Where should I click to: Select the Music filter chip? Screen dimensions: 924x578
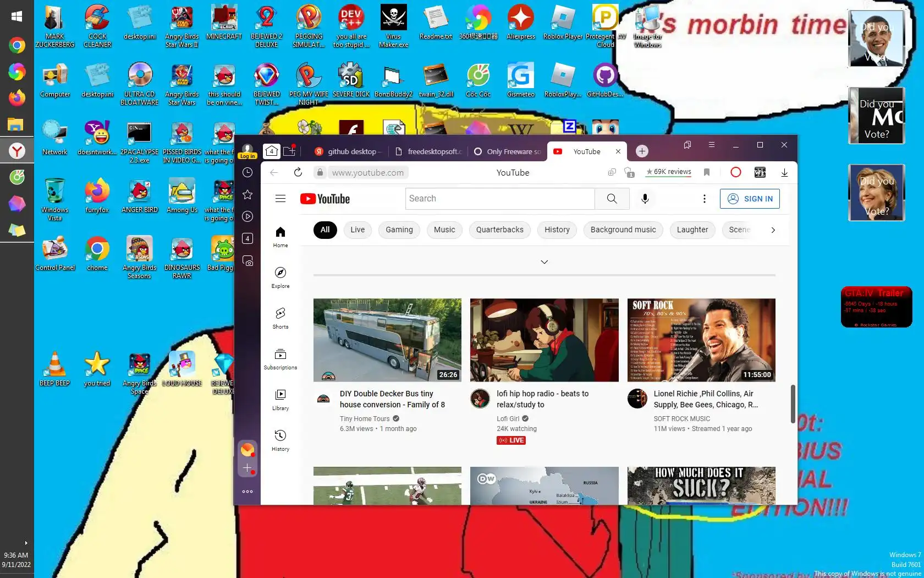click(444, 230)
